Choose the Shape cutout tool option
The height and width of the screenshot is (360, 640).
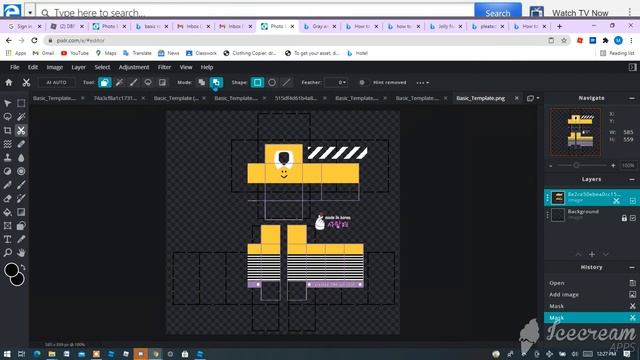[x=104, y=82]
